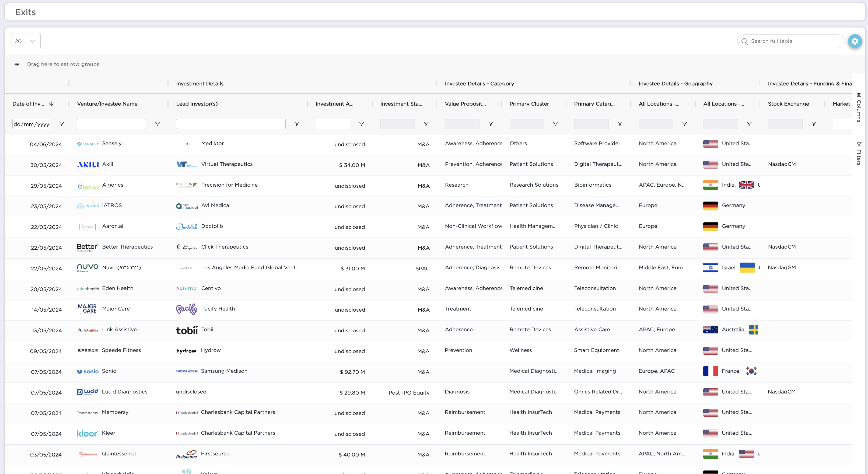Open the Columns side panel tab
The image size is (868, 474).
coord(859,107)
